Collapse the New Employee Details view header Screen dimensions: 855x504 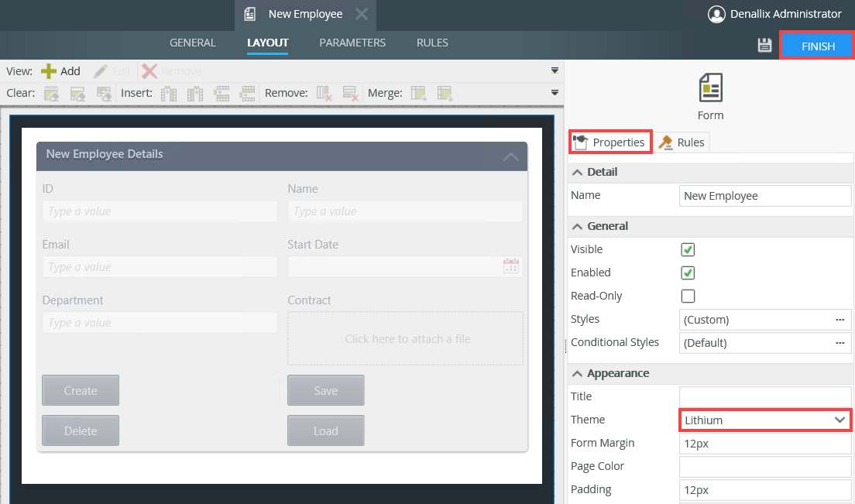click(510, 156)
